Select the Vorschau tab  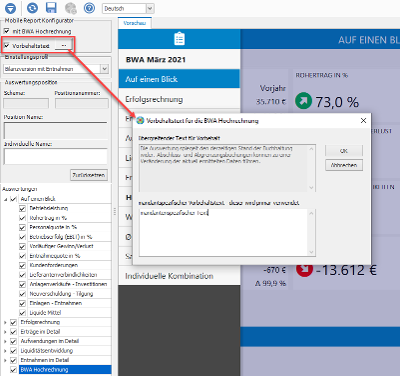click(135, 23)
